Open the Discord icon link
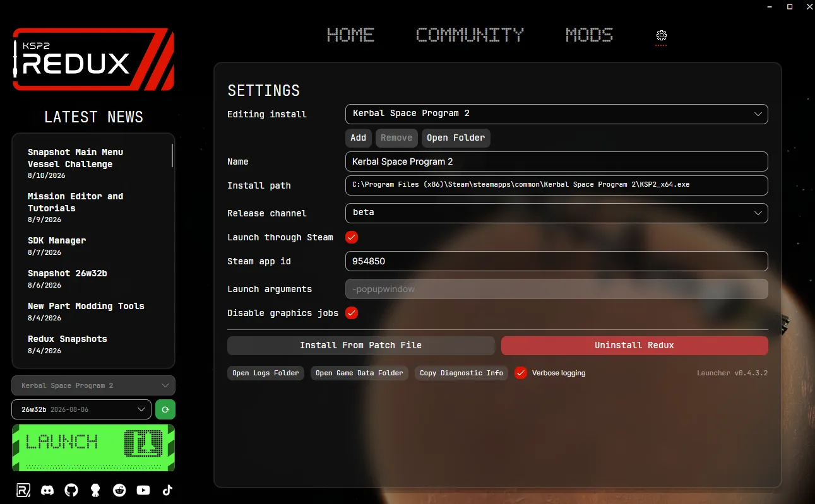 click(47, 490)
